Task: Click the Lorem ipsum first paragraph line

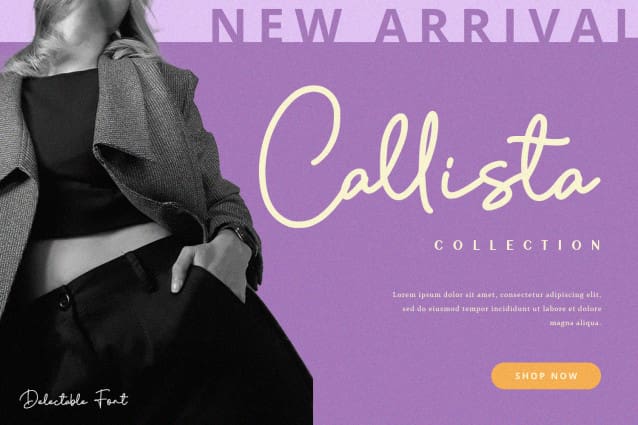Action: tap(496, 294)
